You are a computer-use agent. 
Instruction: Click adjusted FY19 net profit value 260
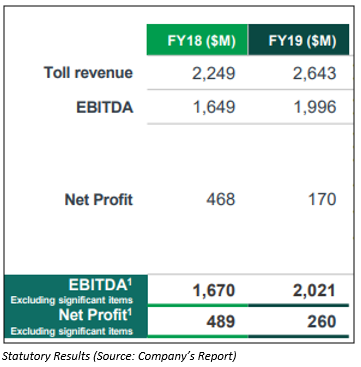tap(321, 322)
